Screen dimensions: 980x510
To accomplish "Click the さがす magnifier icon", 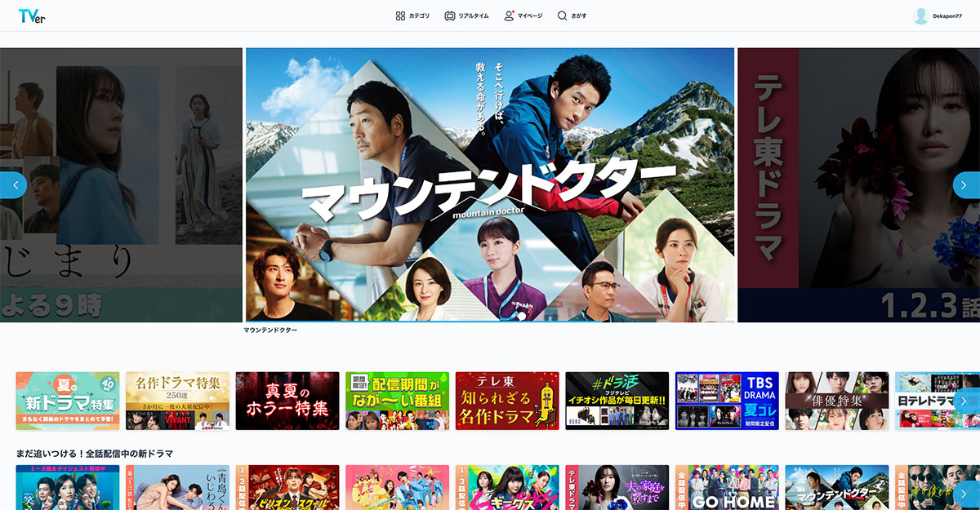I will click(562, 16).
